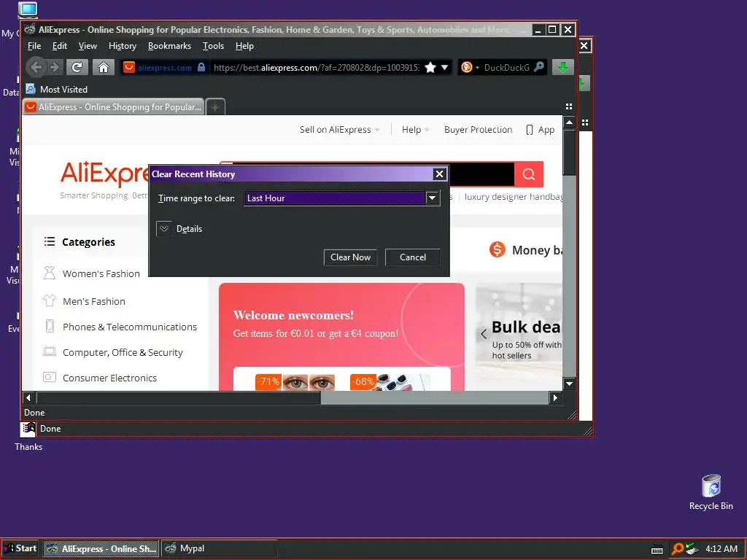
Task: Expand the Details section in dialog
Action: 164,228
